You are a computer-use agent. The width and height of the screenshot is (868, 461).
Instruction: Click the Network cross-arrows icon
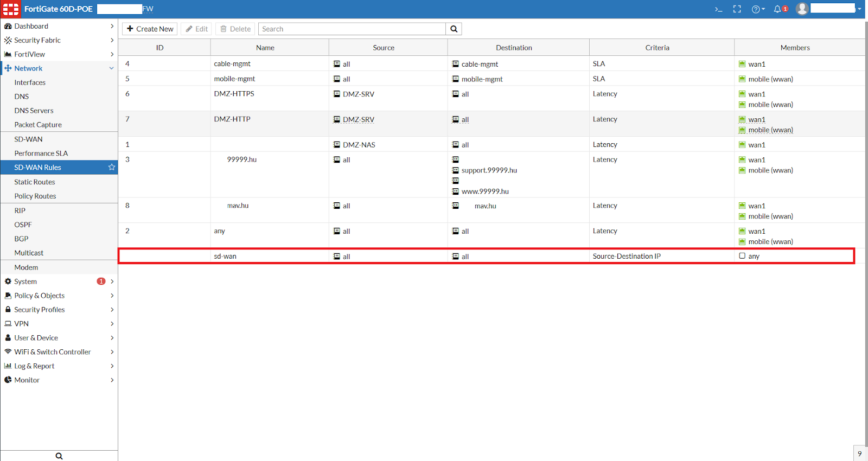point(8,68)
